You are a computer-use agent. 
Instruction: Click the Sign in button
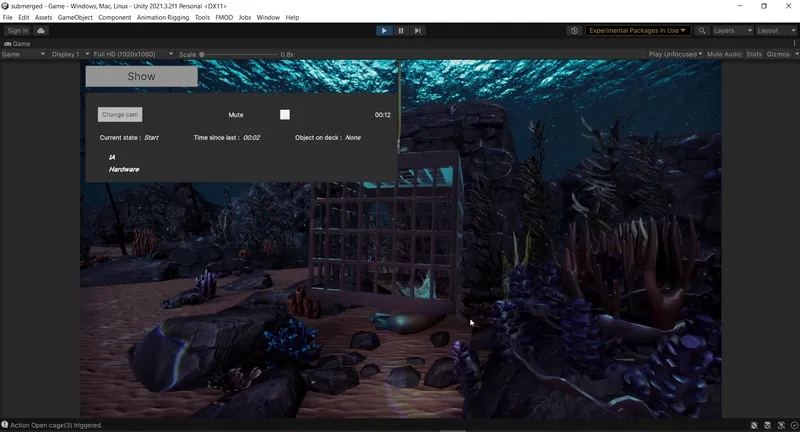[x=17, y=31]
